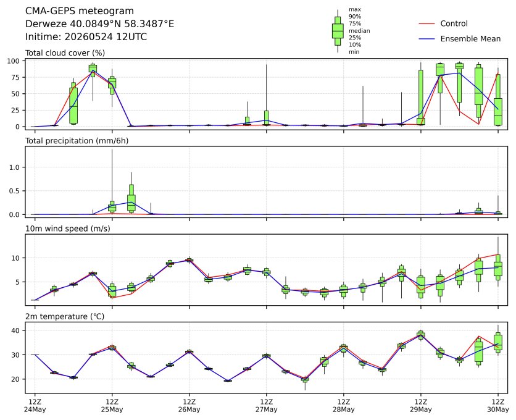
Task: Click the 12Z 27May axis label
Action: click(266, 406)
